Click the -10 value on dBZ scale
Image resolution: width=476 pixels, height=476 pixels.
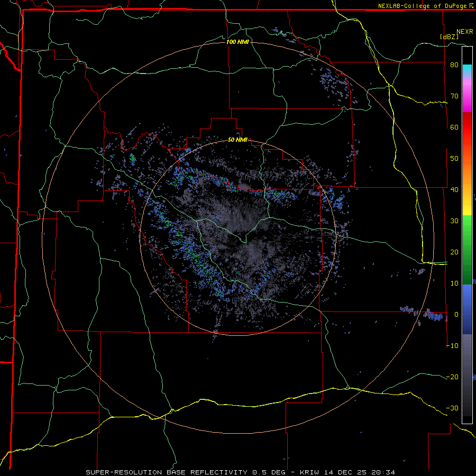click(x=452, y=346)
